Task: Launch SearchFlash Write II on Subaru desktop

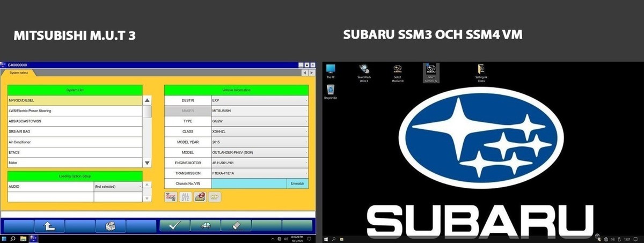Action: click(x=364, y=72)
